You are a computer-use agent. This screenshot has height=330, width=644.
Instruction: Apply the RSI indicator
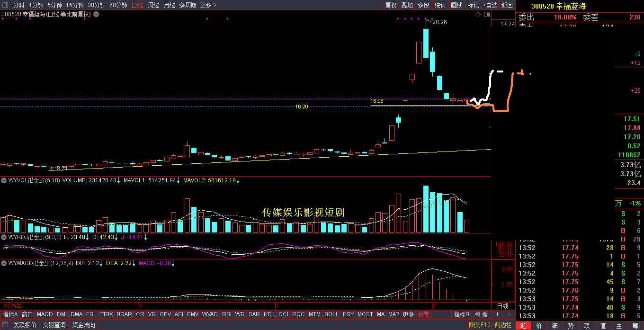pos(227,314)
